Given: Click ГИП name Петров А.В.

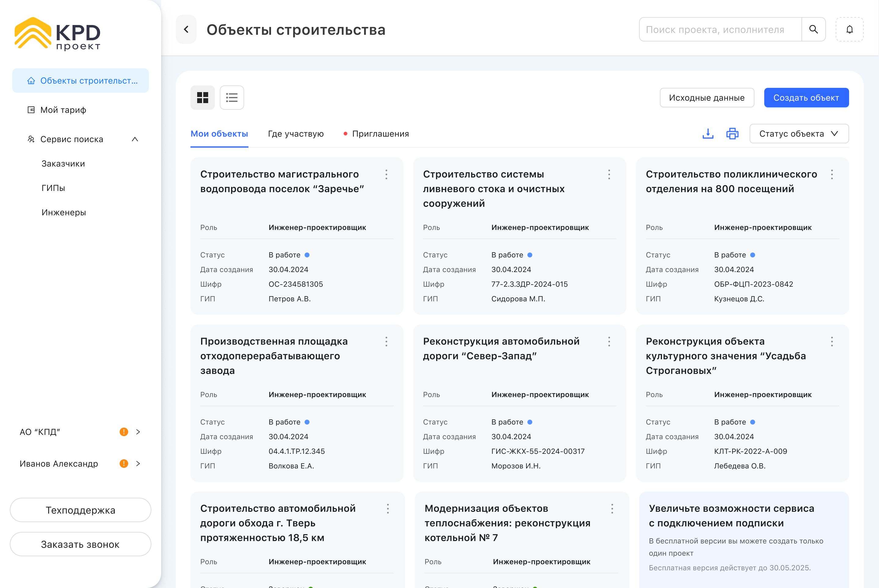Looking at the screenshot, I should 290,299.
